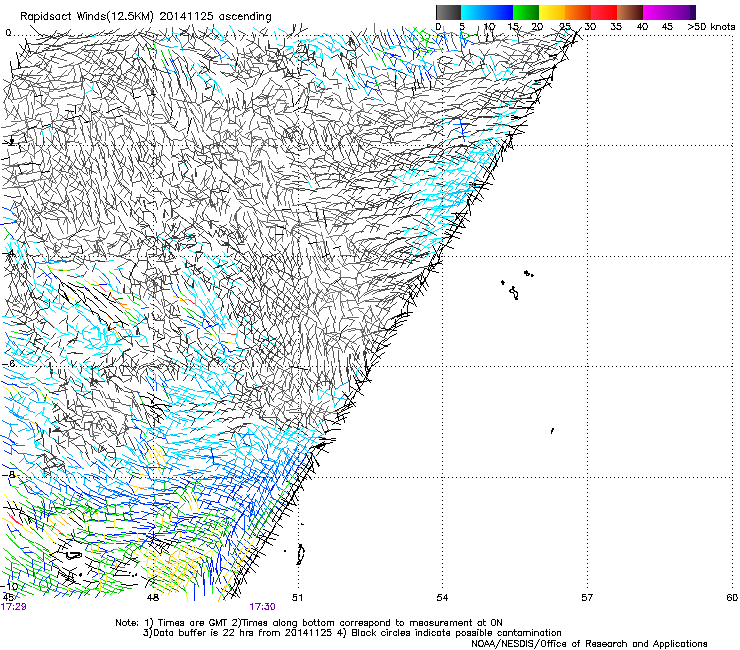Click the 'NOAA/NESDIS/Office of Research and Applications' credit
Screen dimensions: 740x650
point(589,644)
